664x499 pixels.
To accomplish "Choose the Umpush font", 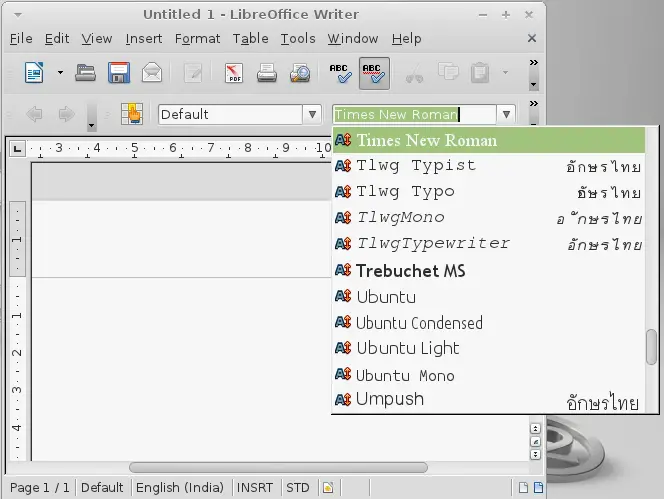I will (x=489, y=399).
